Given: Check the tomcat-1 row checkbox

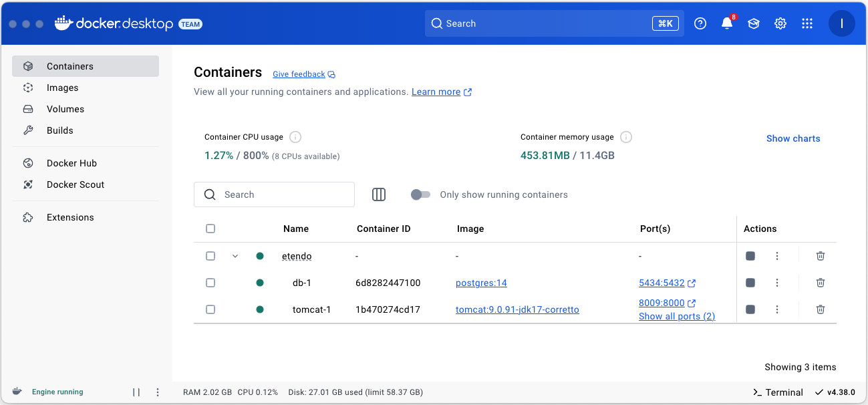Looking at the screenshot, I should 210,309.
